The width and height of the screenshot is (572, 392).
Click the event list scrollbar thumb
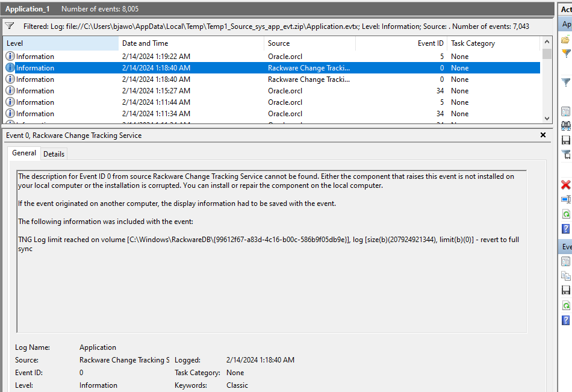pos(547,53)
